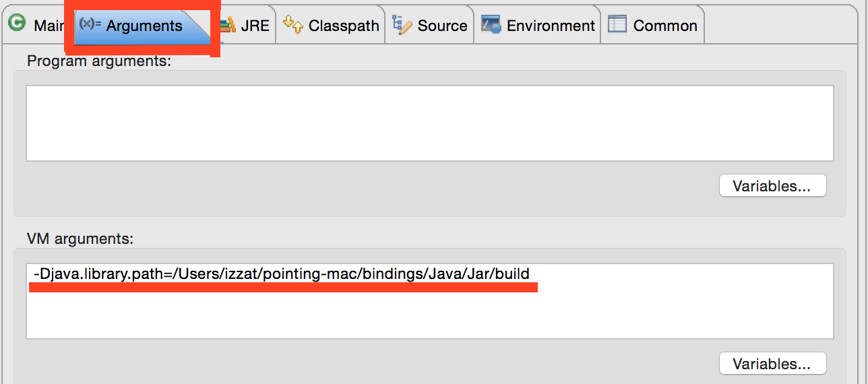Viewport: 868px width, 384px height.
Task: Open the JRE tab
Action: tap(245, 26)
